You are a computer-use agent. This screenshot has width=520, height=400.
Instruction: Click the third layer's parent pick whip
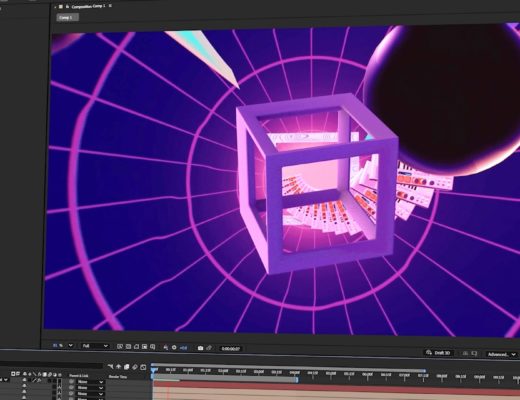point(71,393)
